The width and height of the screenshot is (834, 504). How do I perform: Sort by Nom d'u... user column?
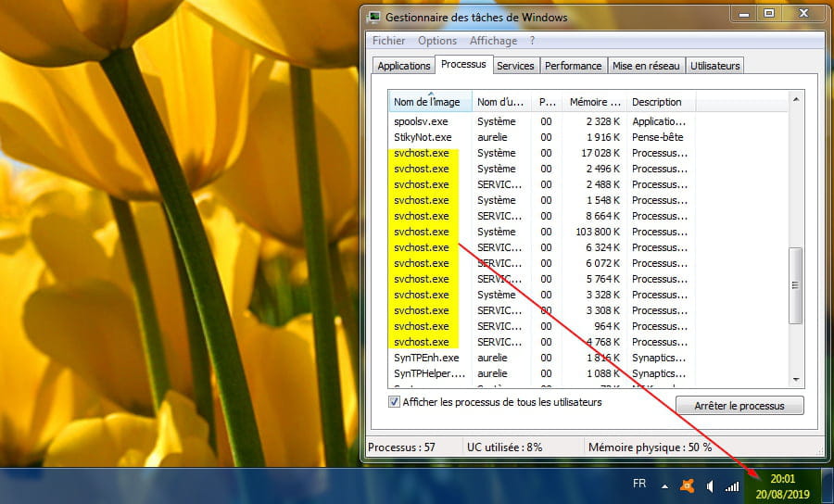pyautogui.click(x=501, y=102)
